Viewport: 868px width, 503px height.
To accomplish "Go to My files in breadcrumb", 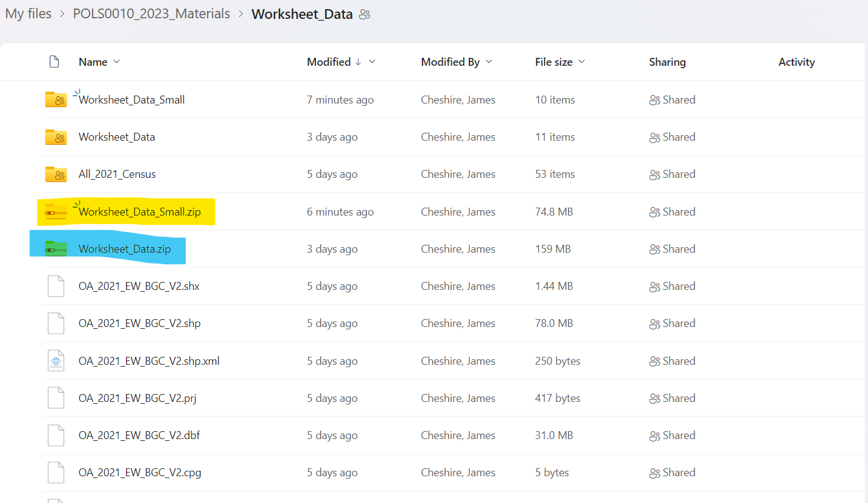I will click(x=29, y=14).
